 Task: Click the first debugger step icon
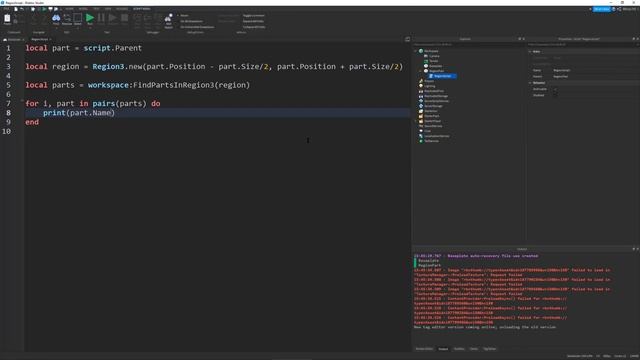[137, 19]
